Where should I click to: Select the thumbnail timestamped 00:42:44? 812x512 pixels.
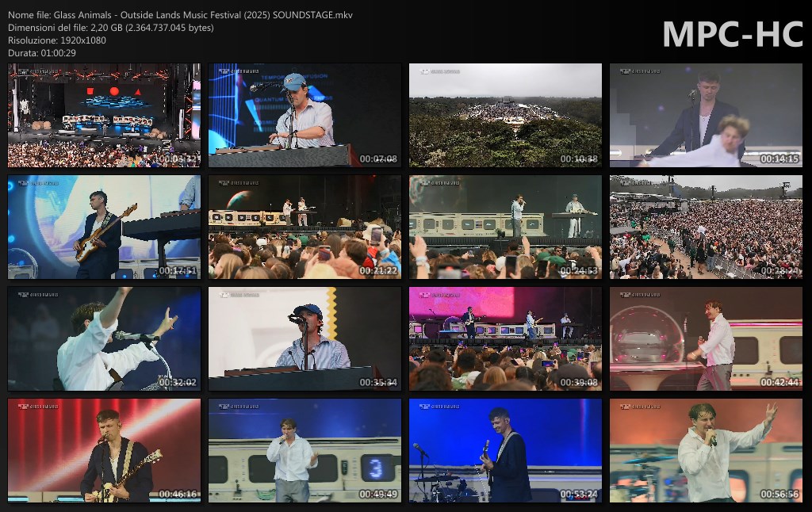pyautogui.click(x=706, y=338)
